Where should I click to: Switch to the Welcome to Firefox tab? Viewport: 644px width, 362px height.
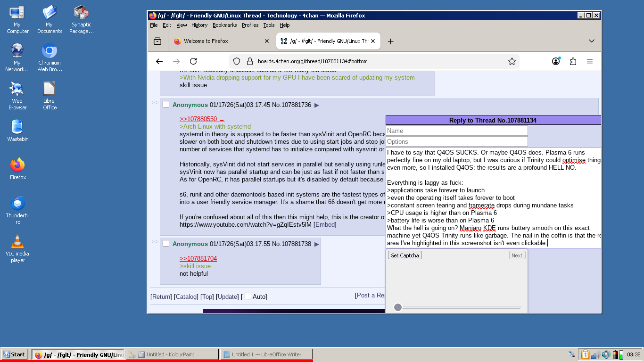pyautogui.click(x=221, y=41)
